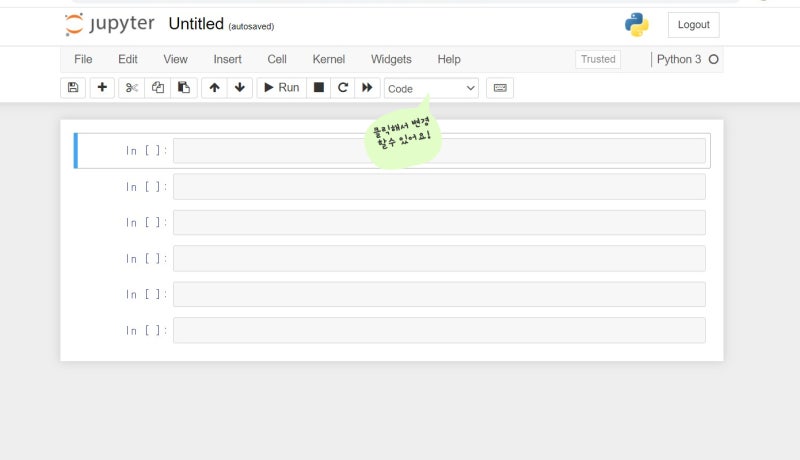Image resolution: width=800 pixels, height=460 pixels.
Task: Move selected cell down arrow
Action: [x=240, y=88]
